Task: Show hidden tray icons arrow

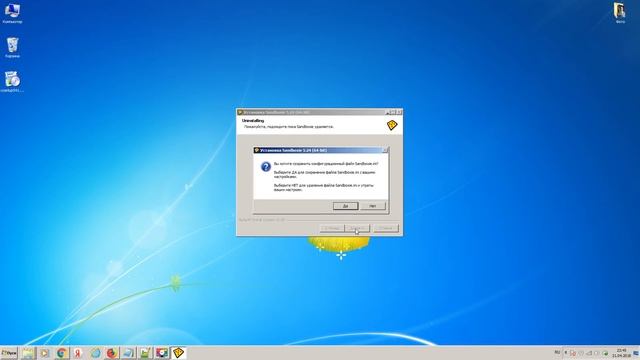Action: click(x=566, y=353)
